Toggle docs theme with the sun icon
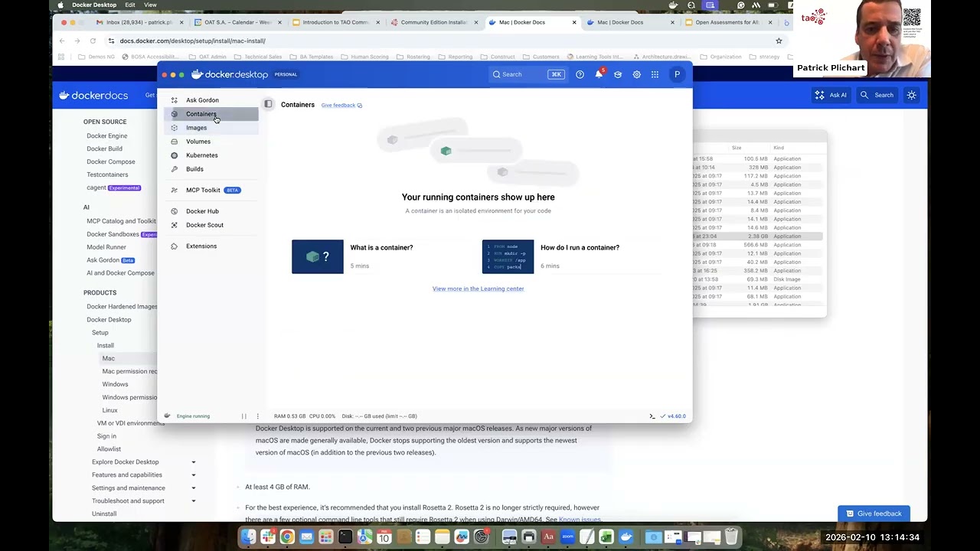This screenshot has width=980, height=551. click(x=911, y=95)
